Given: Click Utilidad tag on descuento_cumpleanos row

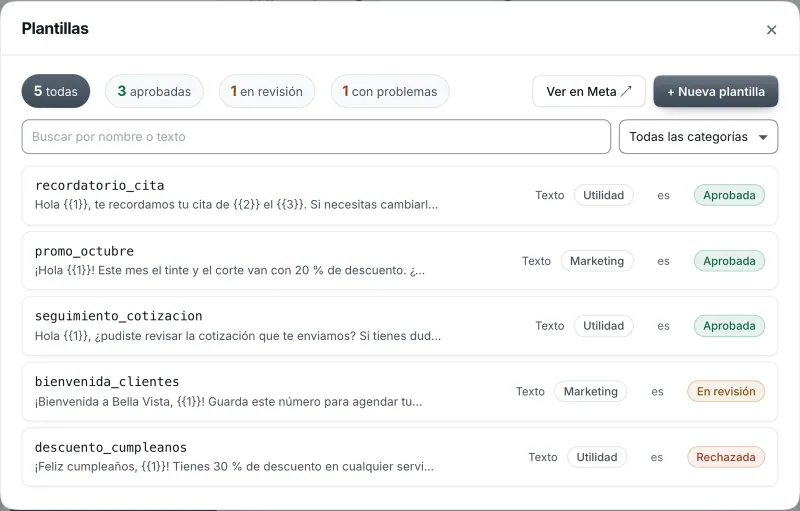Looking at the screenshot, I should (597, 457).
